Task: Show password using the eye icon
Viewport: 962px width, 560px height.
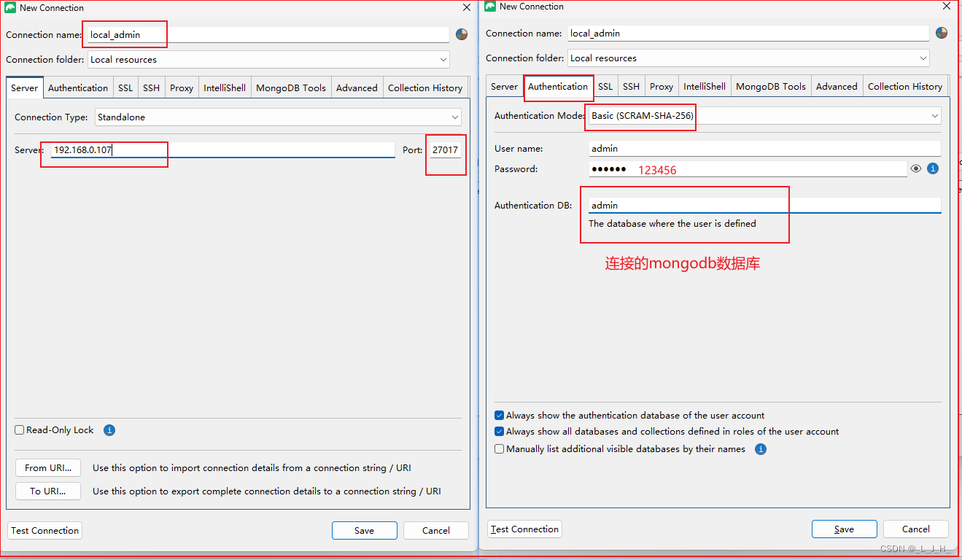Action: [916, 168]
